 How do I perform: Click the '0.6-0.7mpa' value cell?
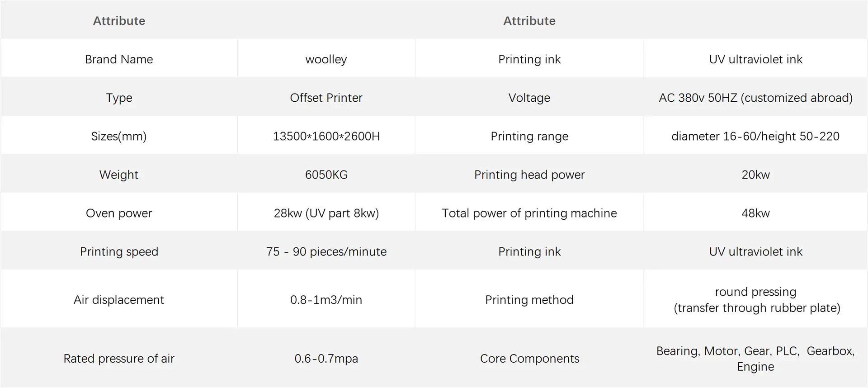click(x=326, y=358)
